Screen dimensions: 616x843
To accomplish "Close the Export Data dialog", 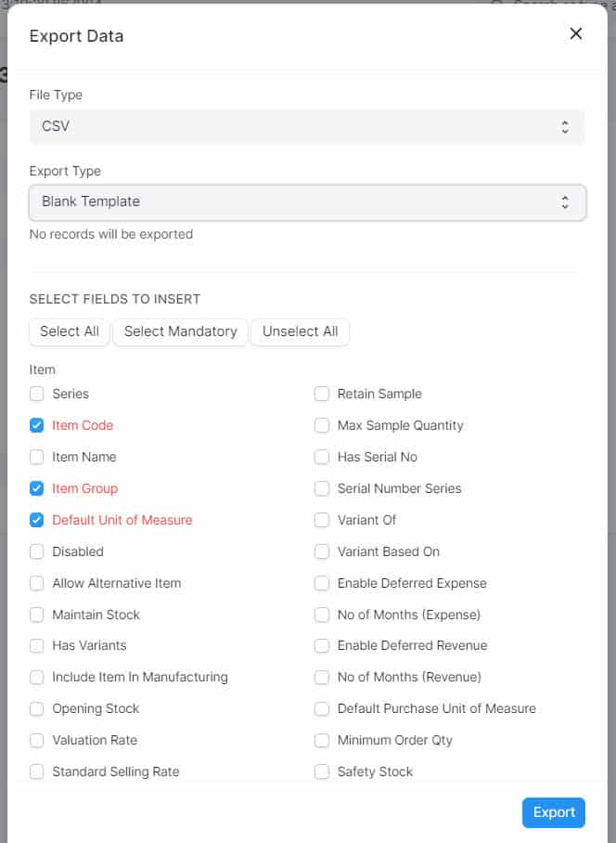I will click(575, 34).
